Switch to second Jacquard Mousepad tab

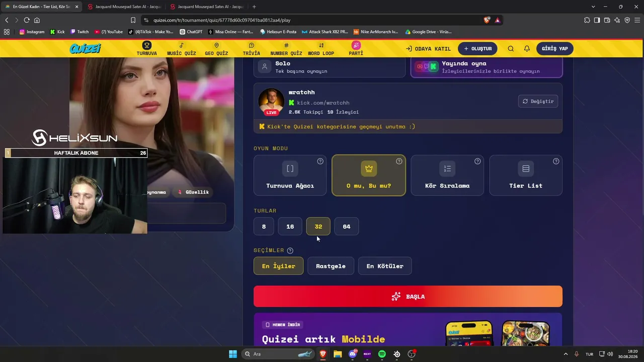(206, 7)
